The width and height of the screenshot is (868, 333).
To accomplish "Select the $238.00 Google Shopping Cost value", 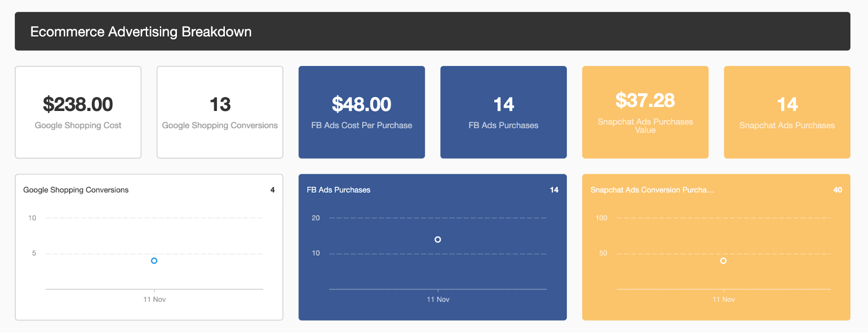I will (x=78, y=104).
